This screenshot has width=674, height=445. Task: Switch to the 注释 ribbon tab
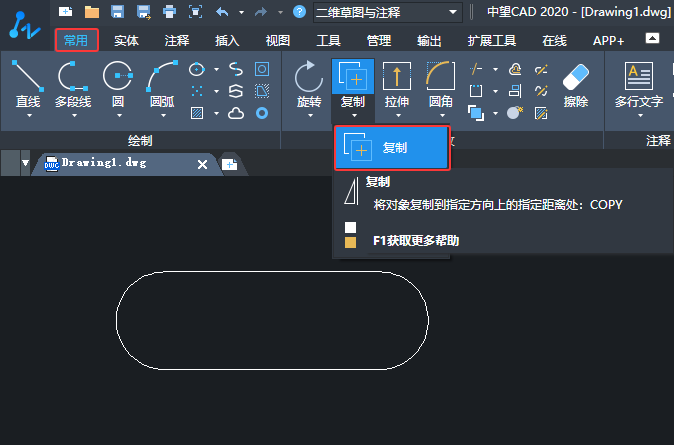pyautogui.click(x=177, y=40)
